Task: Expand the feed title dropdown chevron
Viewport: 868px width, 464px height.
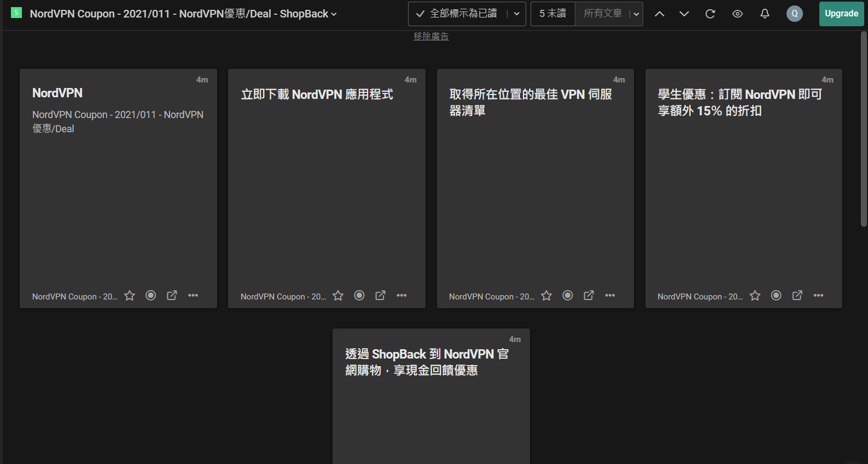Action: tap(334, 14)
